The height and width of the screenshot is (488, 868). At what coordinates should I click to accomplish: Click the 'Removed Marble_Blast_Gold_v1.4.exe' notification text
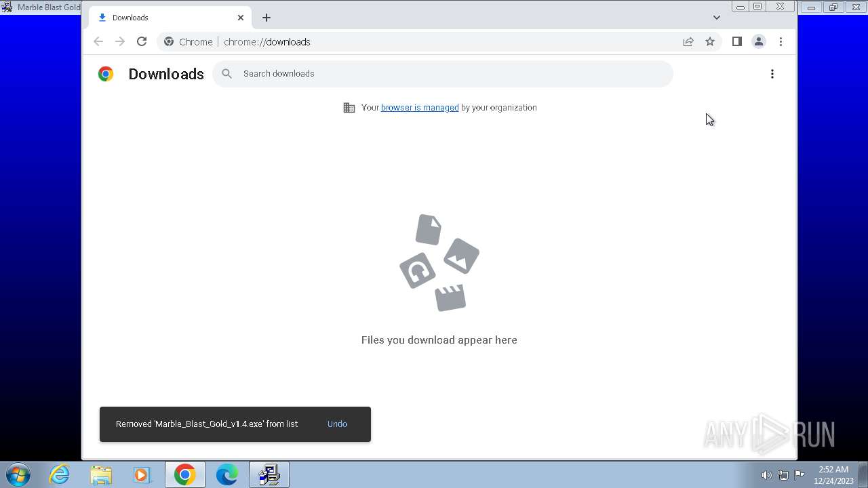207,424
